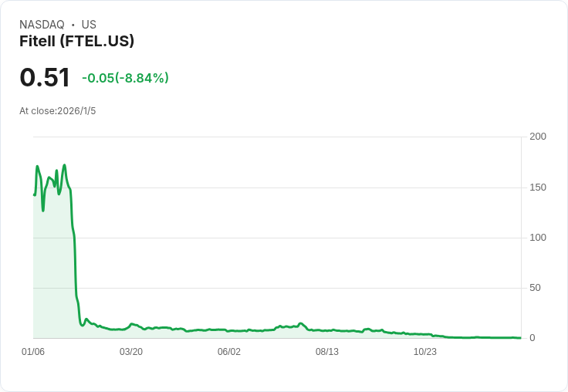
Task: Click the 03/20 date axis label
Action: [131, 352]
